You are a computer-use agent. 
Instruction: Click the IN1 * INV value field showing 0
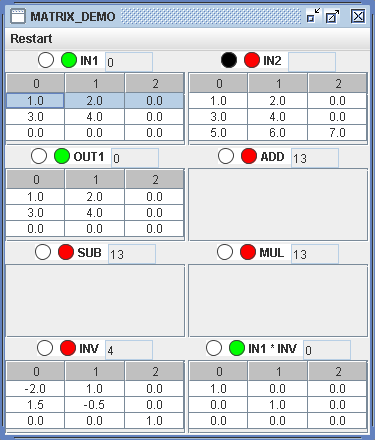(x=327, y=350)
